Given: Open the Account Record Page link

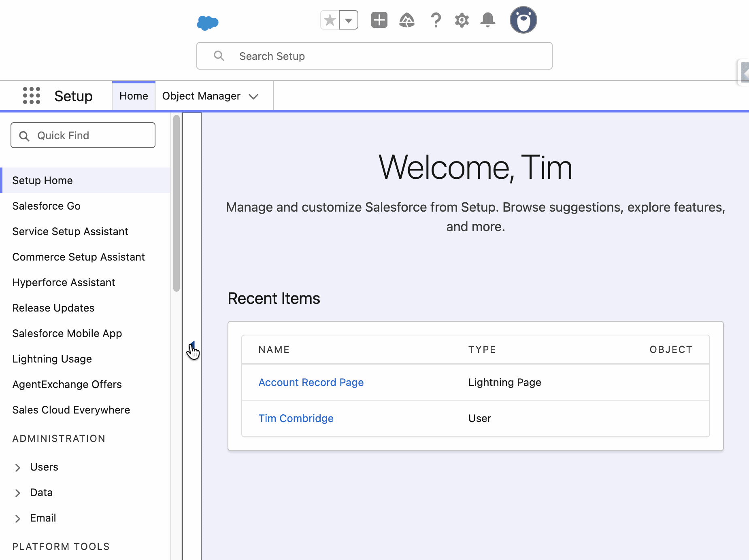Looking at the screenshot, I should pos(311,382).
